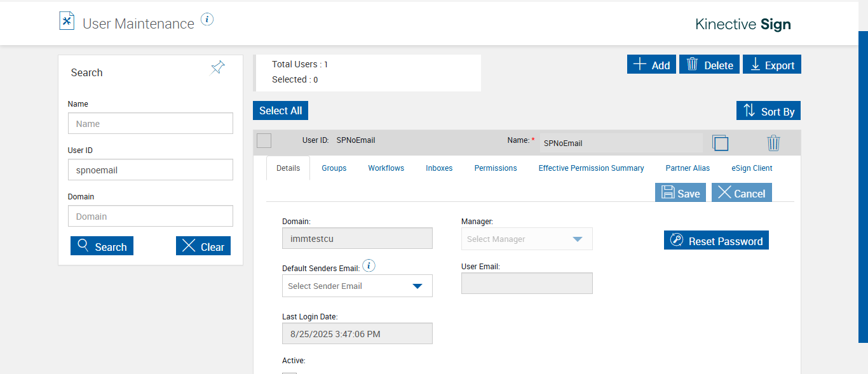The image size is (868, 374).
Task: Switch to the Groups tab
Action: (x=334, y=168)
